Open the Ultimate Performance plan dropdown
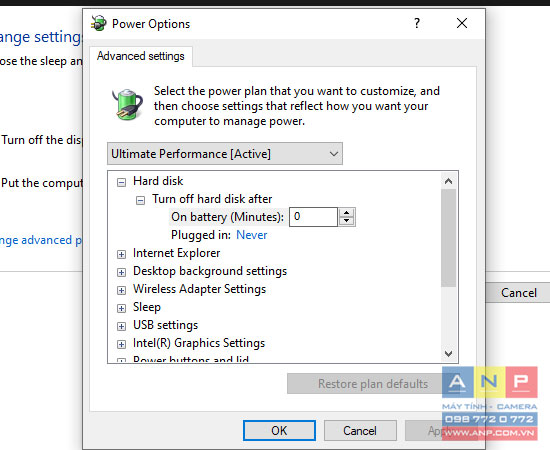Image resolution: width=550 pixels, height=450 pixels. point(225,154)
